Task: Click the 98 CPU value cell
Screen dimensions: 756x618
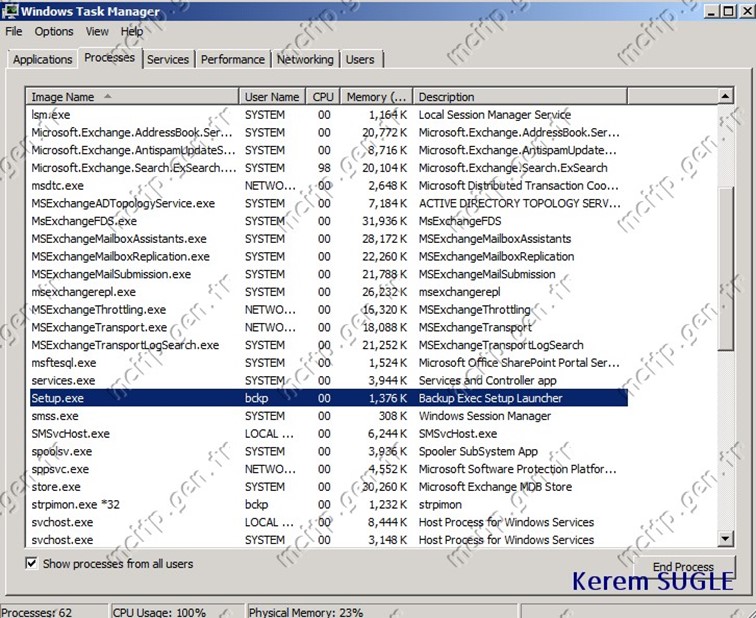Action: point(324,168)
